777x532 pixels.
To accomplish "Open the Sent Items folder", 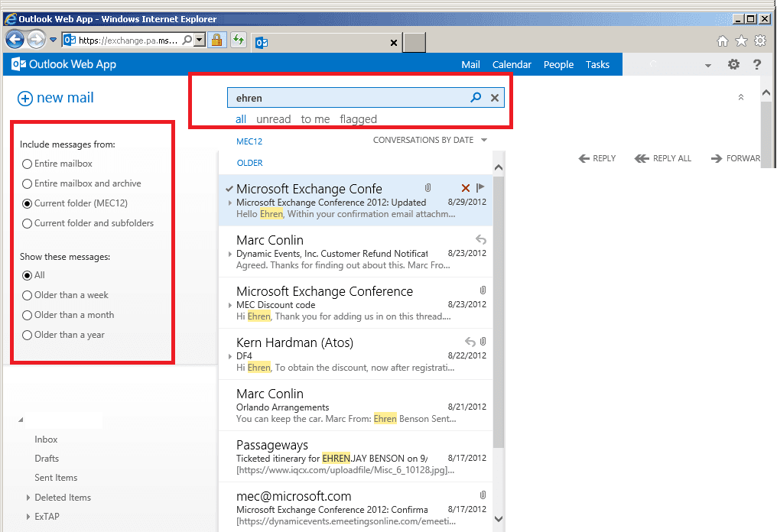I will click(56, 478).
